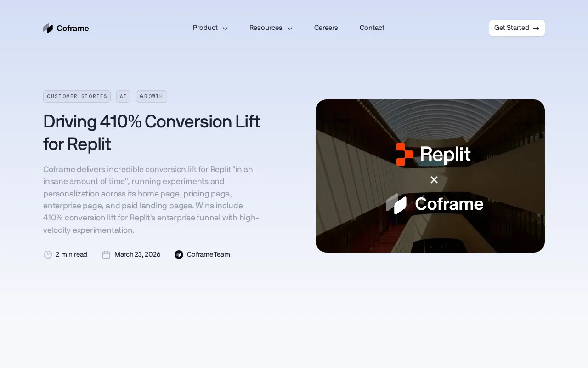Click the Get Started button

point(517,28)
